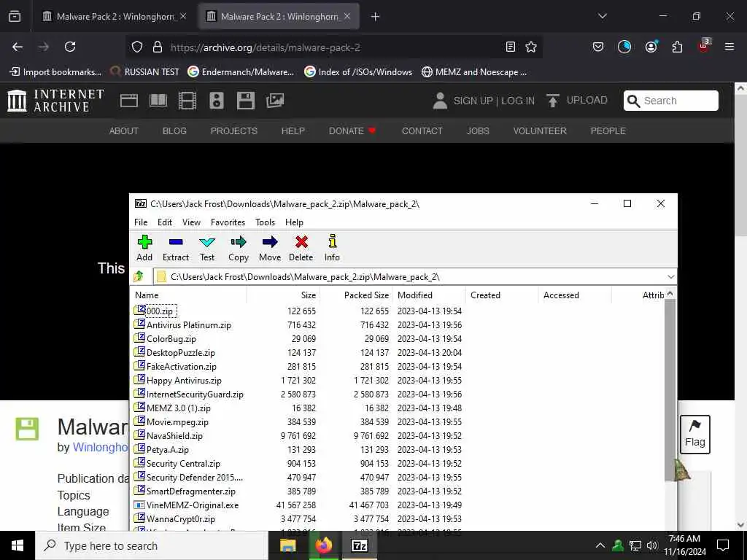747x560 pixels.
Task: Click the red Delete icon
Action: 301,248
